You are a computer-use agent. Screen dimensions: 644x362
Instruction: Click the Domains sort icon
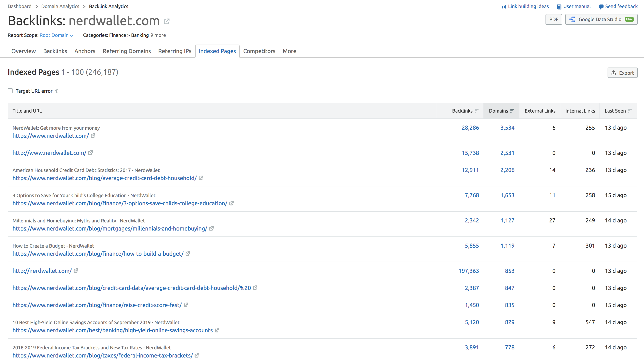point(512,110)
